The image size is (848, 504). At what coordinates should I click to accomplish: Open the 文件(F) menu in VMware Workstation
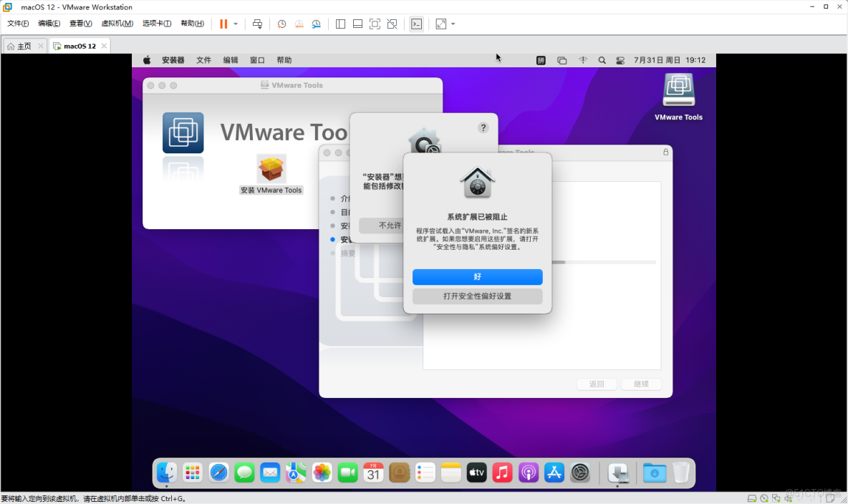coord(18,23)
